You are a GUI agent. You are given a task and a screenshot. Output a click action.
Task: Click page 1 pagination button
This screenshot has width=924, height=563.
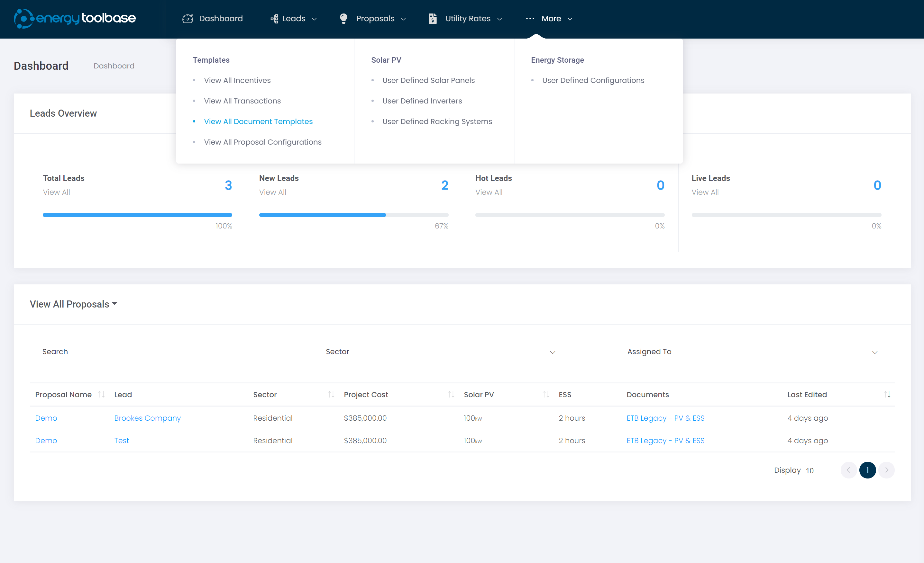point(867,470)
